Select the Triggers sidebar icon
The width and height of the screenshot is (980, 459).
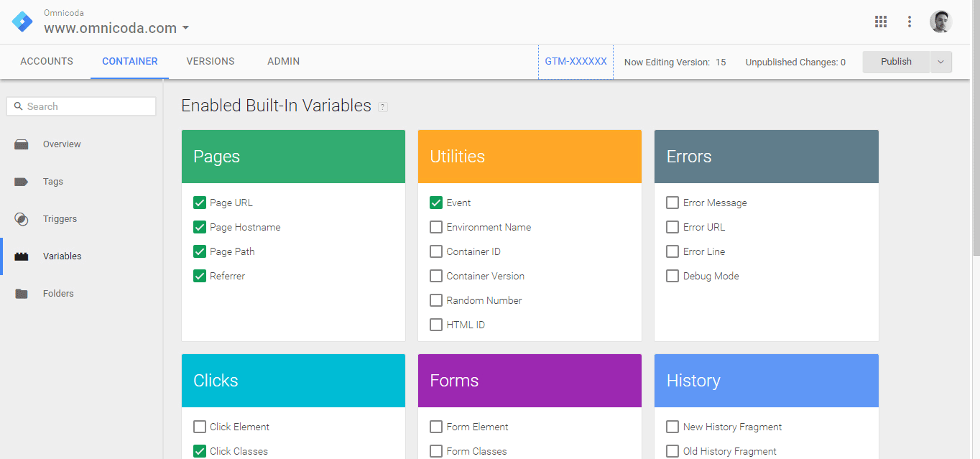[x=22, y=218]
